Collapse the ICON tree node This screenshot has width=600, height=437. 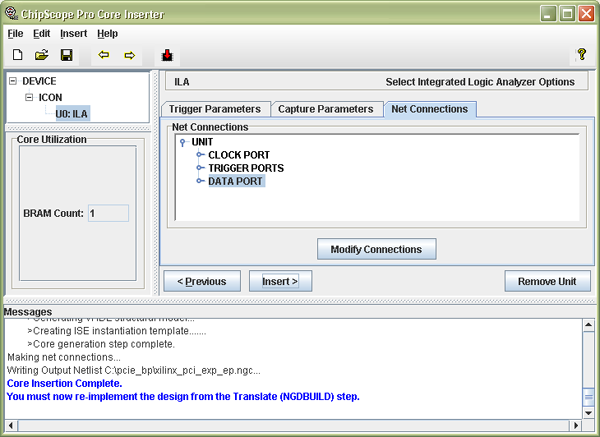30,97
